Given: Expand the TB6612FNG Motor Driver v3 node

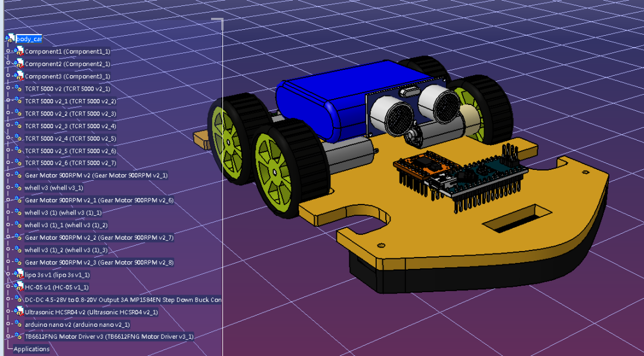Looking at the screenshot, I should pos(8,336).
